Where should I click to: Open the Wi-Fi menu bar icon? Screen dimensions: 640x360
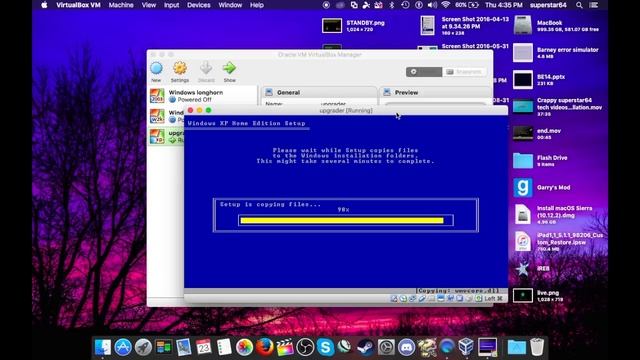[x=445, y=5]
